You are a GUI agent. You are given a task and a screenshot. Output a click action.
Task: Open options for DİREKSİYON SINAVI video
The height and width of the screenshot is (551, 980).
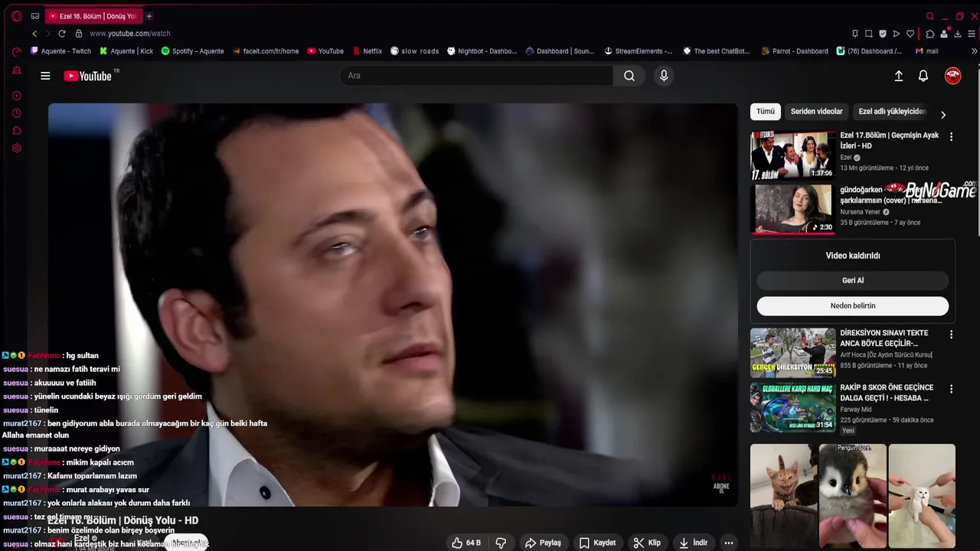coord(951,334)
